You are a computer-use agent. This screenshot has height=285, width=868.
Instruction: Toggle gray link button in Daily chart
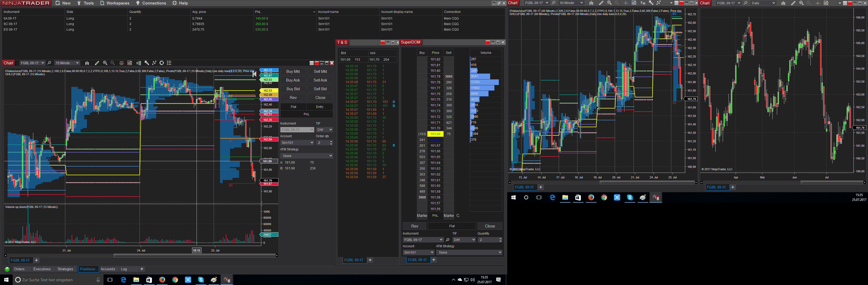click(845, 3)
